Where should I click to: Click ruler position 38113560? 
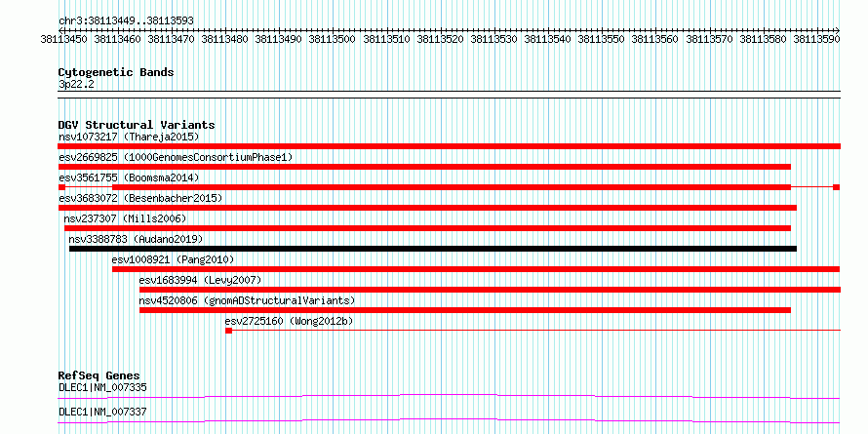[x=654, y=39]
